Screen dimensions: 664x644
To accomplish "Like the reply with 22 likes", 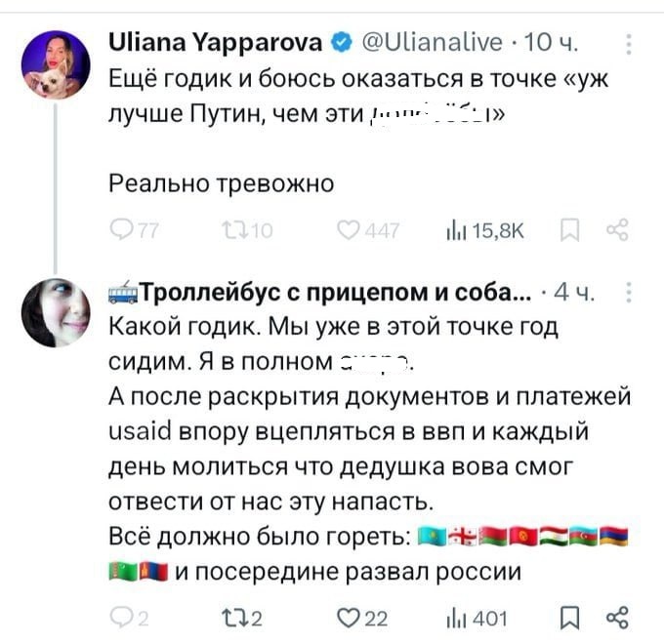I will click(x=347, y=616).
